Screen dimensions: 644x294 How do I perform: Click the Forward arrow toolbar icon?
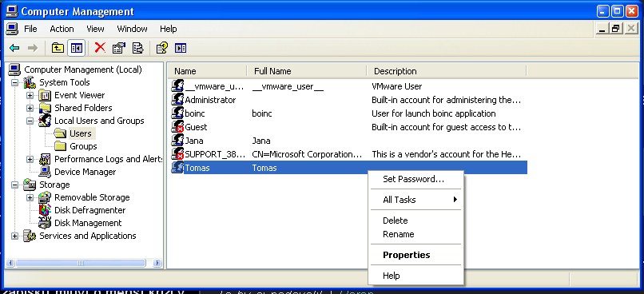[33, 48]
